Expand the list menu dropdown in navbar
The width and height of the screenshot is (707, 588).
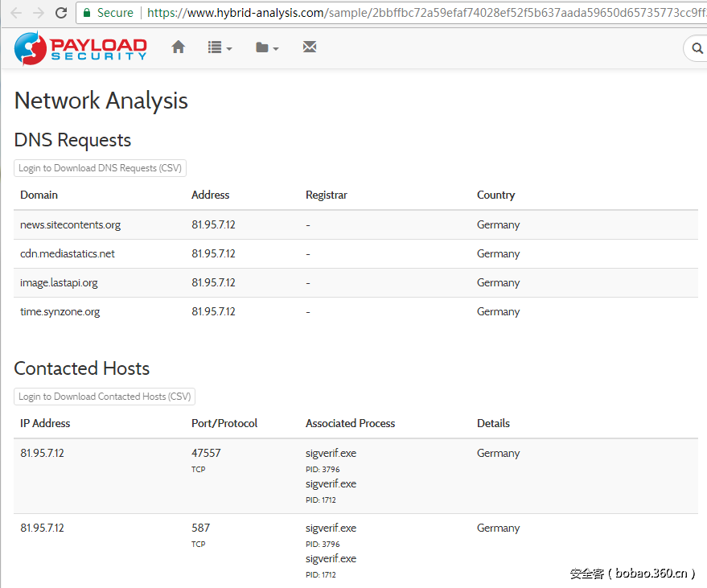coord(220,48)
